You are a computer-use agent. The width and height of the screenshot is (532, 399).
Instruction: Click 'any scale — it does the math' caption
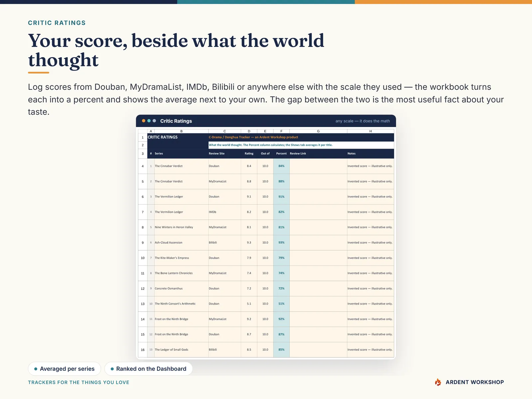[363, 121]
